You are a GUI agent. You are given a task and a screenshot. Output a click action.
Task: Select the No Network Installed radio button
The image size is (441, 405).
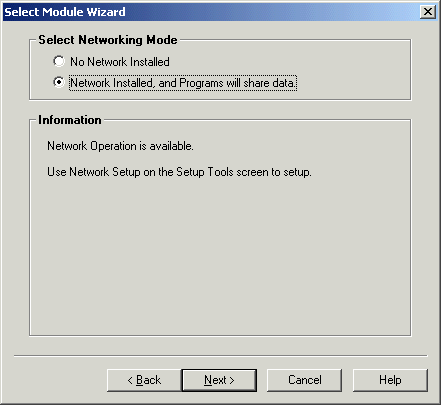(x=59, y=61)
